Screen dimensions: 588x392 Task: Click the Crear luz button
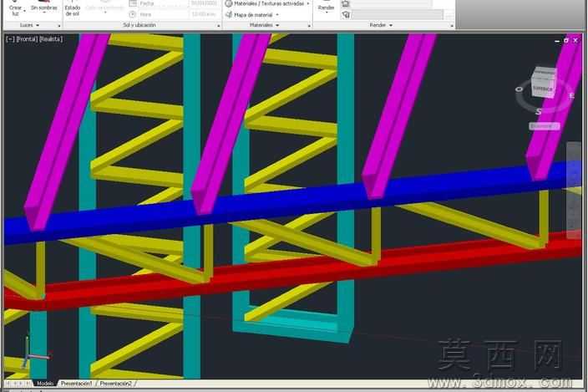[x=15, y=8]
